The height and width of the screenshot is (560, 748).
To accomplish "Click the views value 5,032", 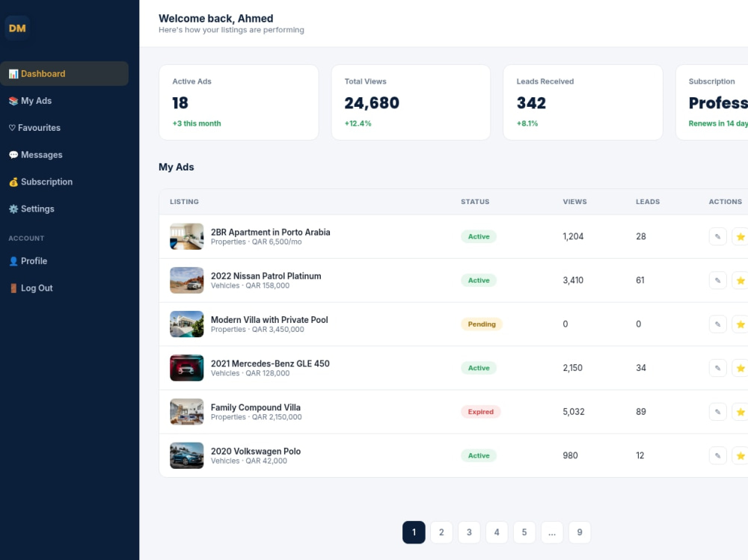I will (574, 412).
